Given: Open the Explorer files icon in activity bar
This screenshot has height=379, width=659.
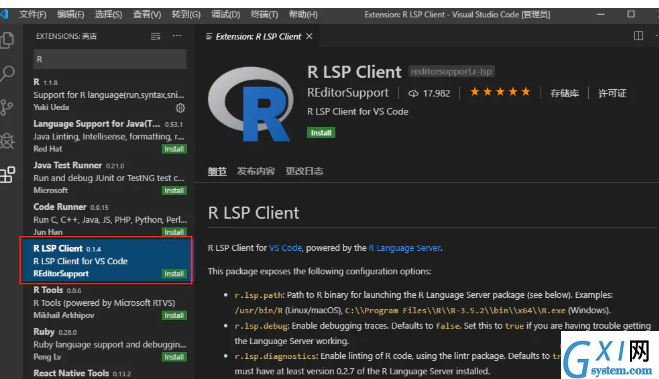Looking at the screenshot, I should (7, 40).
